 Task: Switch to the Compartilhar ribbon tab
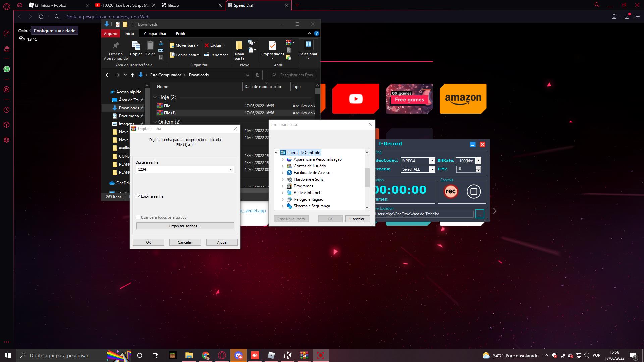point(155,34)
